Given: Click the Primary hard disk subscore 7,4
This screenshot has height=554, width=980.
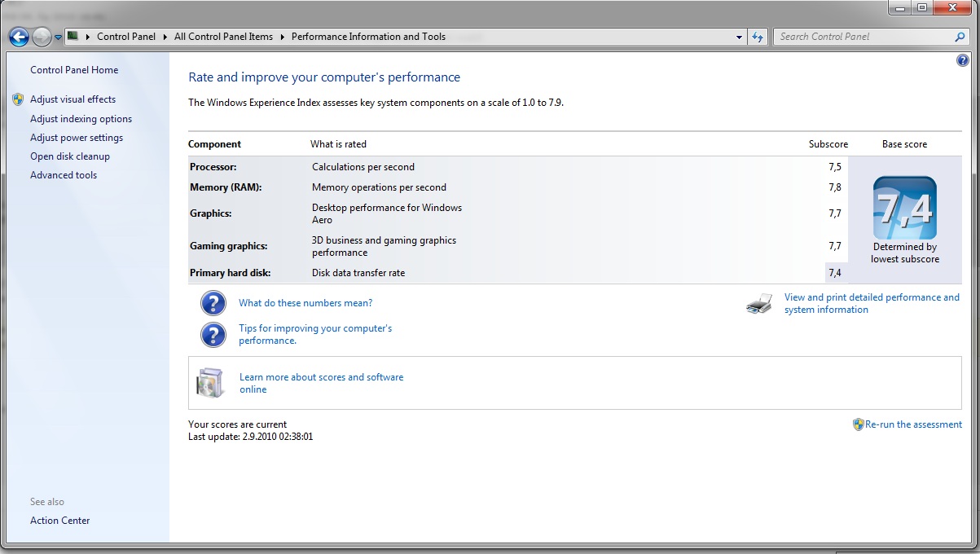Looking at the screenshot, I should click(834, 273).
